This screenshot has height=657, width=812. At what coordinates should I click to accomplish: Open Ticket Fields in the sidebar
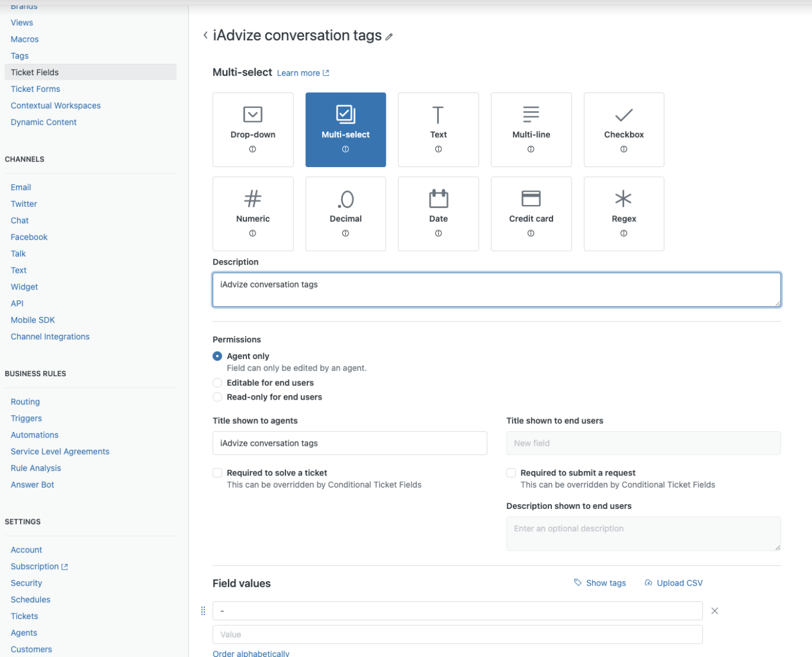(90, 72)
